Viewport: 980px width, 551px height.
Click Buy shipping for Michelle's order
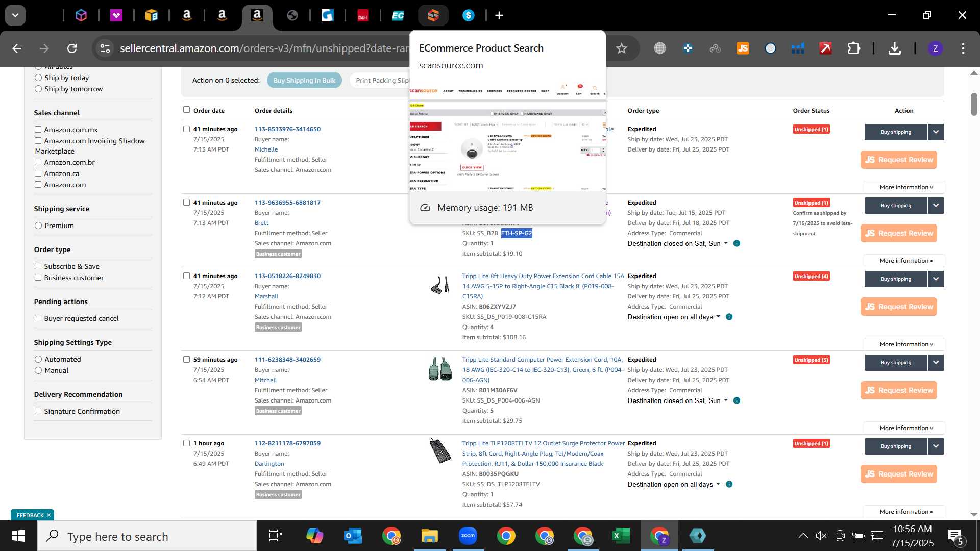896,132
